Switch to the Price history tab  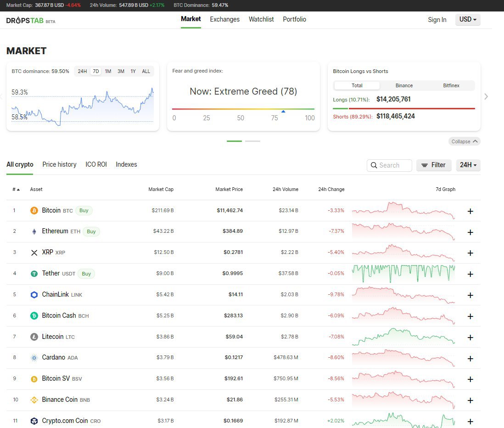click(x=59, y=164)
